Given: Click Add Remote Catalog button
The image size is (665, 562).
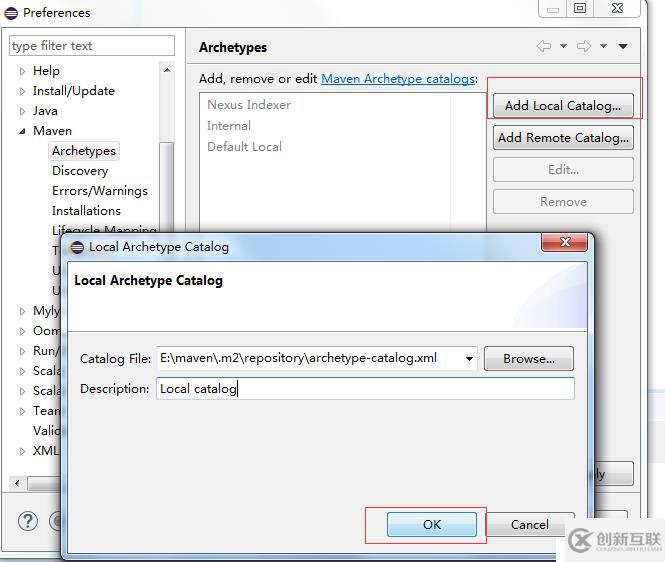Looking at the screenshot, I should pyautogui.click(x=563, y=138).
